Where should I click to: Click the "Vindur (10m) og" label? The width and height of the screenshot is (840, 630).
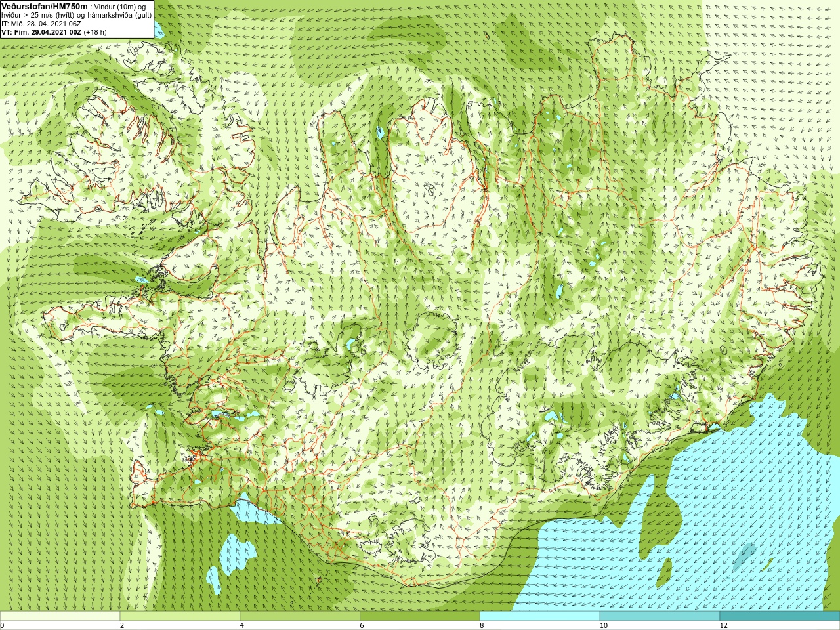coord(120,7)
